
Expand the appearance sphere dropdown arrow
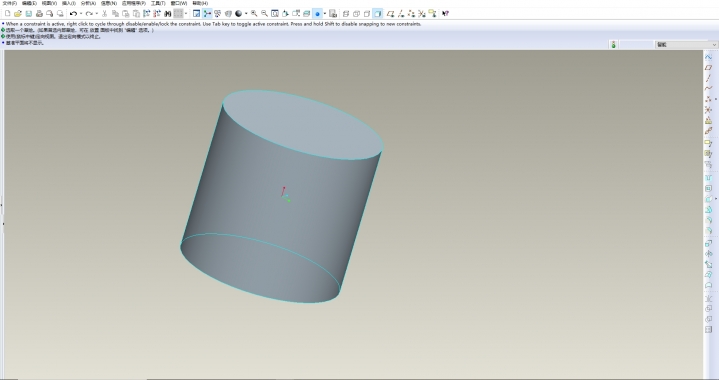click(x=246, y=14)
